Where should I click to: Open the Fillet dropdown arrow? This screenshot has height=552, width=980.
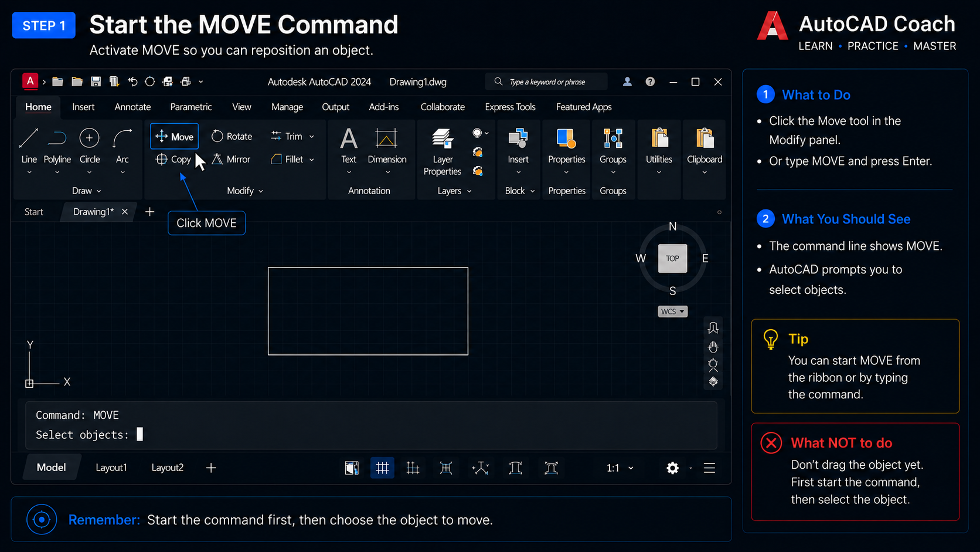tap(312, 160)
